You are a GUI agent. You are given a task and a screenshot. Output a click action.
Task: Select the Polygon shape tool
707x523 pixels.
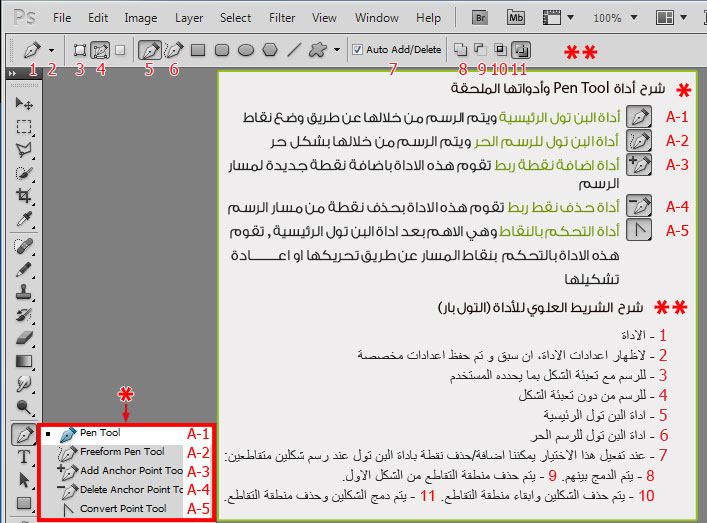(x=270, y=50)
